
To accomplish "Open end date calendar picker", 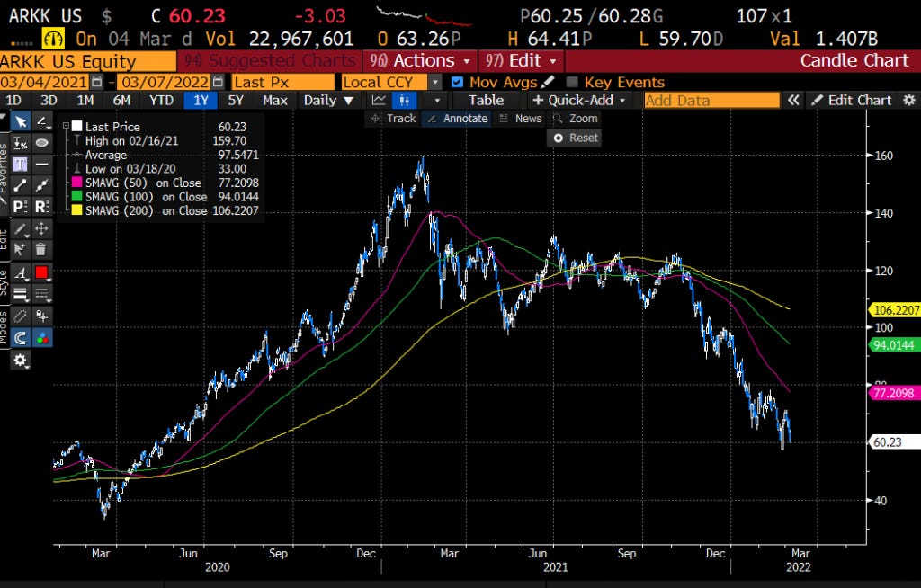I will coord(218,82).
